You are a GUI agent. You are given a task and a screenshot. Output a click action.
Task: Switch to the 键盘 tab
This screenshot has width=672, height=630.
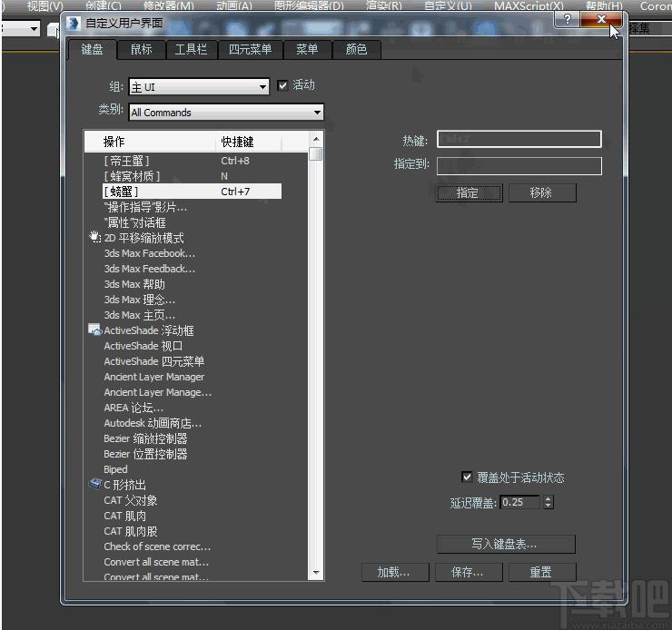pyautogui.click(x=92, y=50)
